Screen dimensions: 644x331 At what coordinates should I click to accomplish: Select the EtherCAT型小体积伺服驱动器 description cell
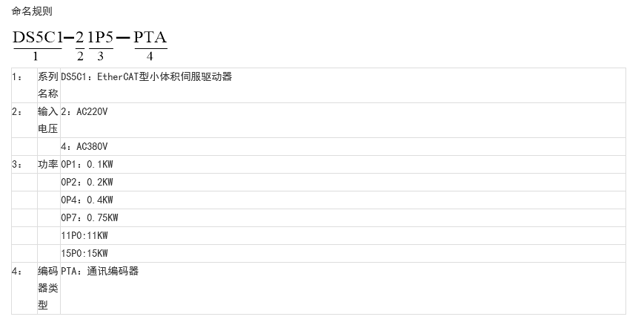tap(147, 76)
